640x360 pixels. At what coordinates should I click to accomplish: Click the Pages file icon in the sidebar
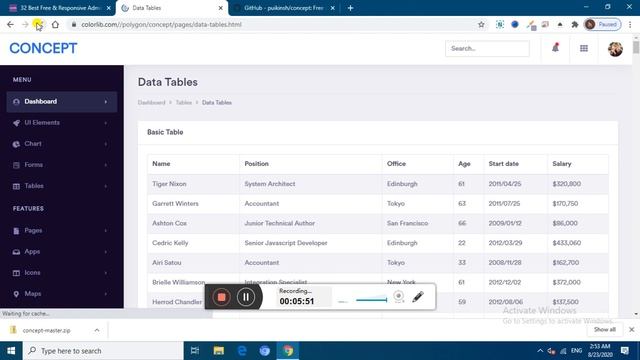[x=16, y=231]
